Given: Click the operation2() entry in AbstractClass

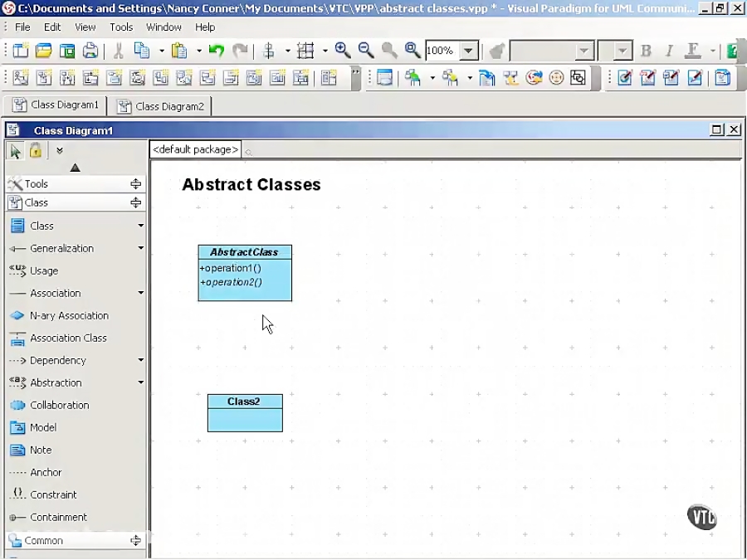Looking at the screenshot, I should coord(231,282).
